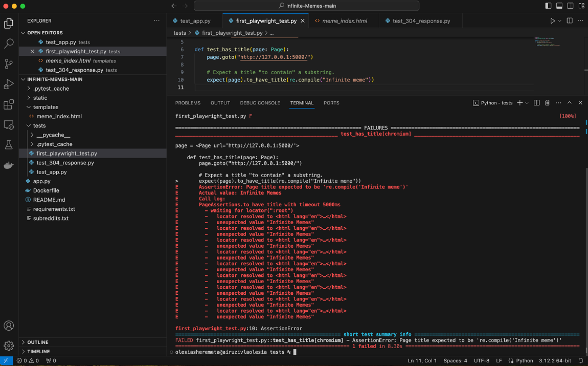This screenshot has height=366, width=588.
Task: Open the Search view
Action: [8, 44]
